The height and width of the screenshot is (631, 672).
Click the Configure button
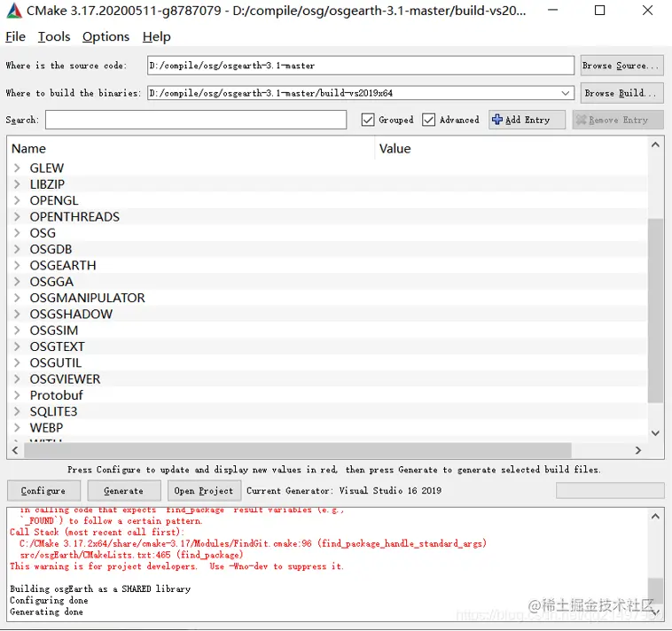(x=43, y=491)
